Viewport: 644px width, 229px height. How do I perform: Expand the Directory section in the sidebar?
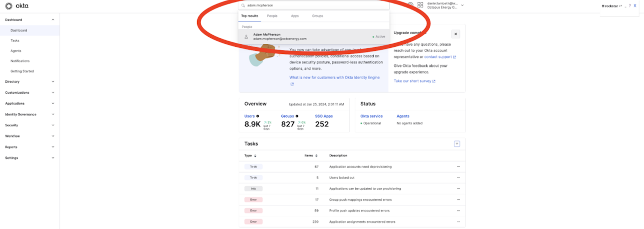tap(29, 82)
